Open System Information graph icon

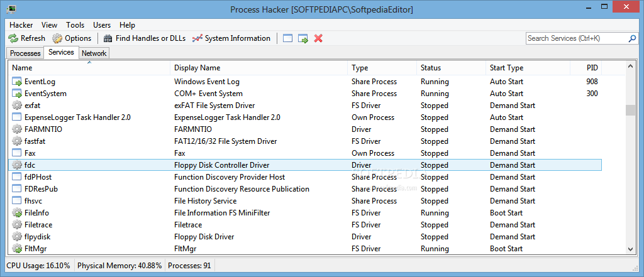(x=197, y=38)
